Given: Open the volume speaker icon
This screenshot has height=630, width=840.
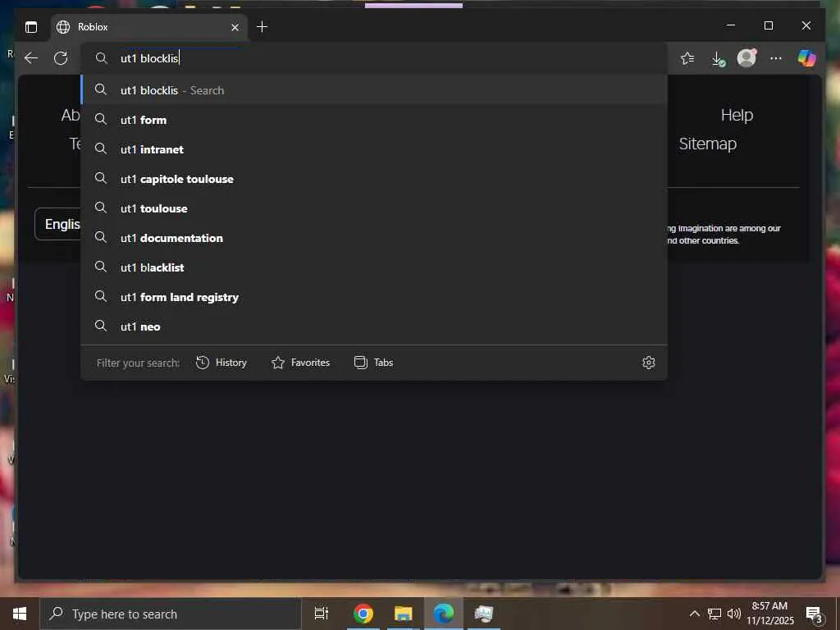Looking at the screenshot, I should click(x=734, y=614).
